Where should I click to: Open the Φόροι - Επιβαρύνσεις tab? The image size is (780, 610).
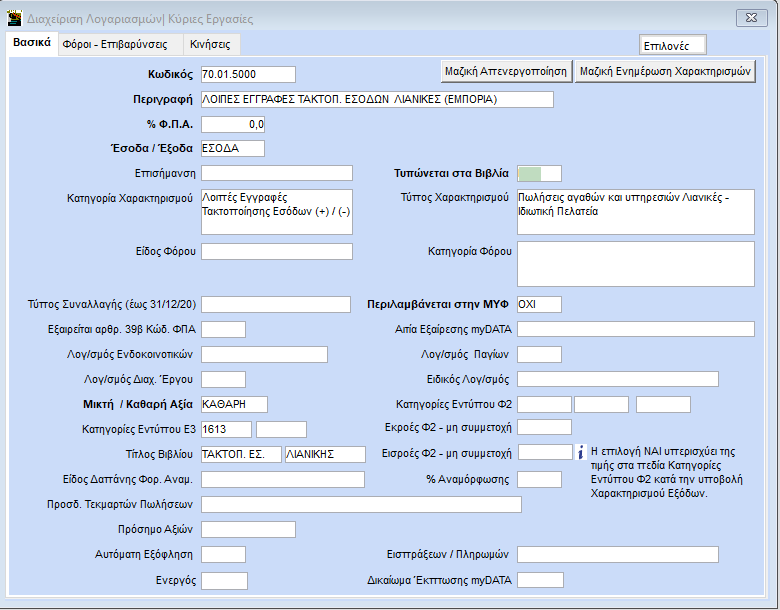pos(120,44)
